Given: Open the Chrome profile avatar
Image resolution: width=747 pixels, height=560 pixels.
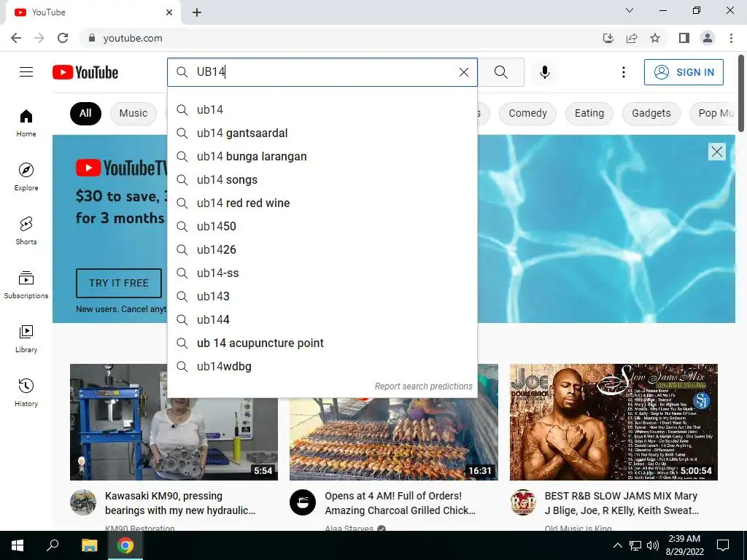Looking at the screenshot, I should [x=708, y=38].
